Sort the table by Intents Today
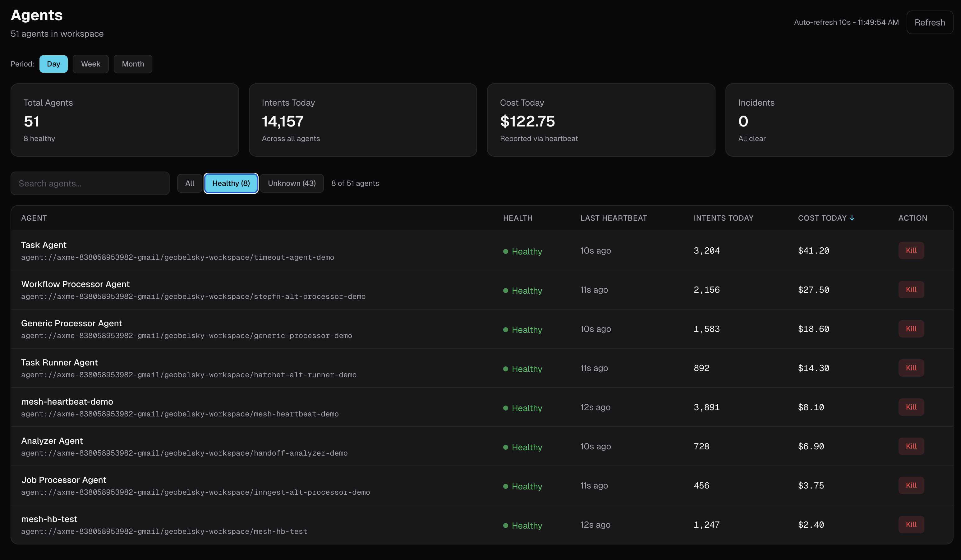 click(723, 218)
